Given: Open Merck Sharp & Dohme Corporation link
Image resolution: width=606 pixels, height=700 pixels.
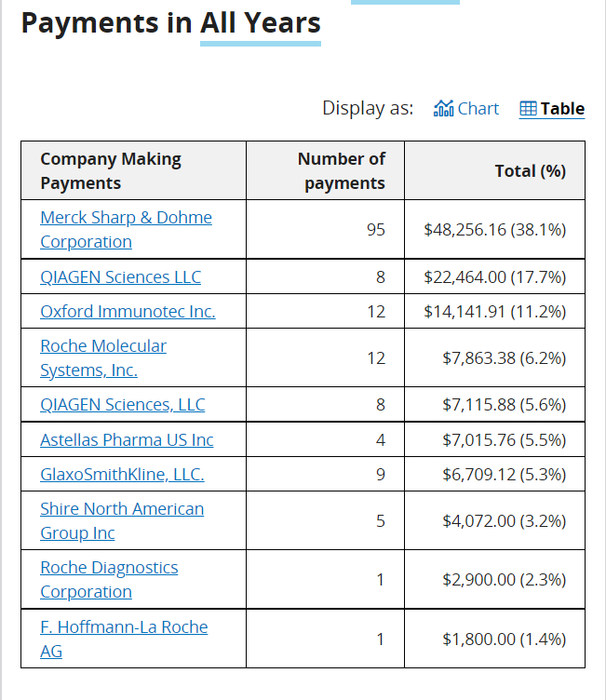Looking at the screenshot, I should click(x=126, y=230).
